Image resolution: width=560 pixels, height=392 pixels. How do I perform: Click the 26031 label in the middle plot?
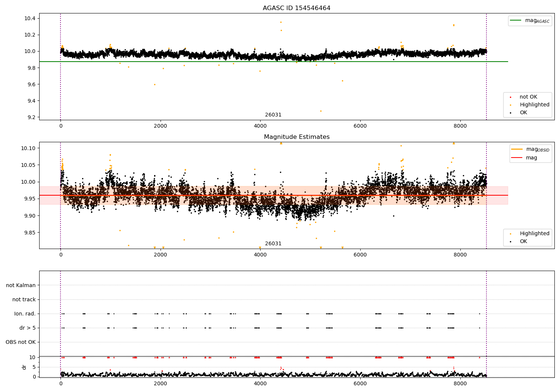pyautogui.click(x=273, y=244)
